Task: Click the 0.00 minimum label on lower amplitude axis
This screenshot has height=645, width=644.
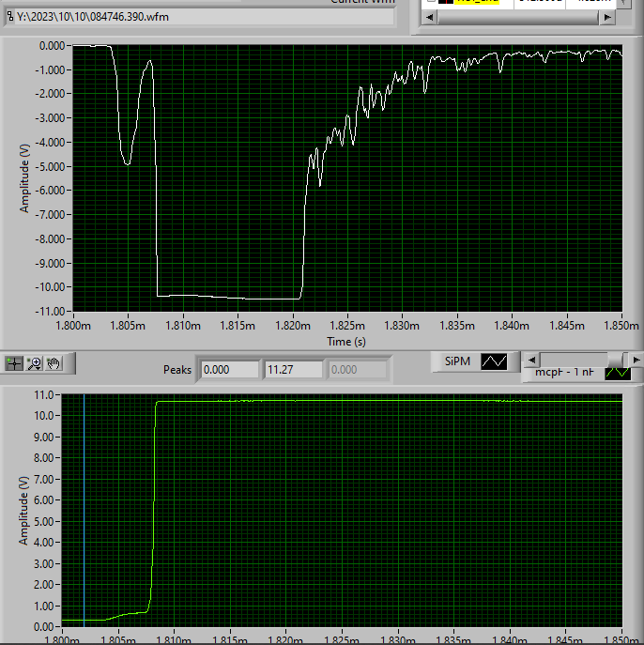Action: [x=44, y=627]
